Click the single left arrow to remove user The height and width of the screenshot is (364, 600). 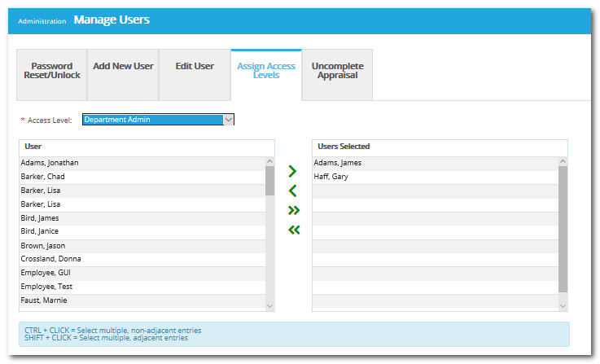pos(293,191)
